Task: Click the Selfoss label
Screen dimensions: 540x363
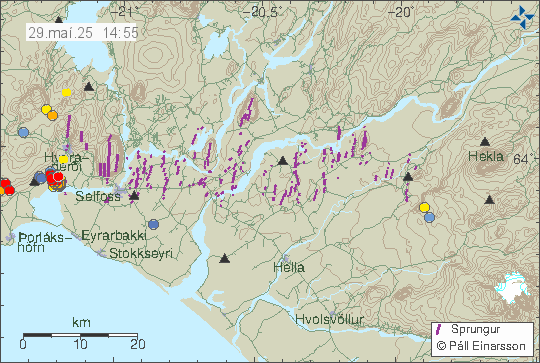Action: click(98, 196)
